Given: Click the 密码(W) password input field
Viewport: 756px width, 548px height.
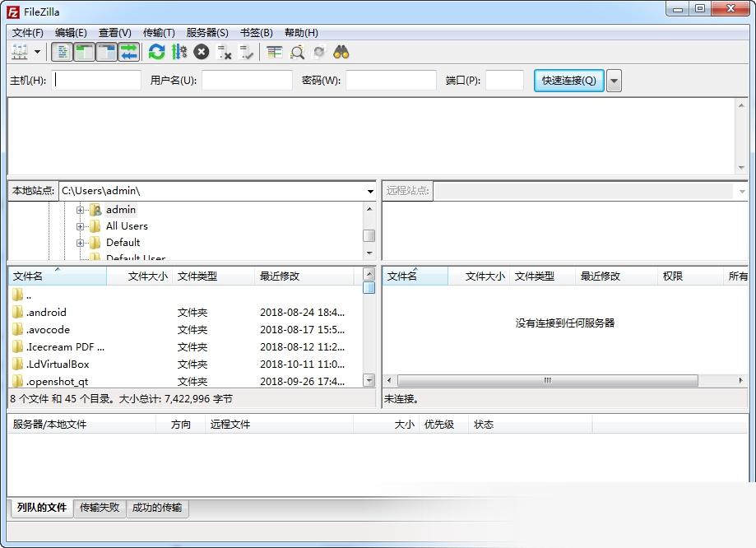Looking at the screenshot, I should click(391, 80).
